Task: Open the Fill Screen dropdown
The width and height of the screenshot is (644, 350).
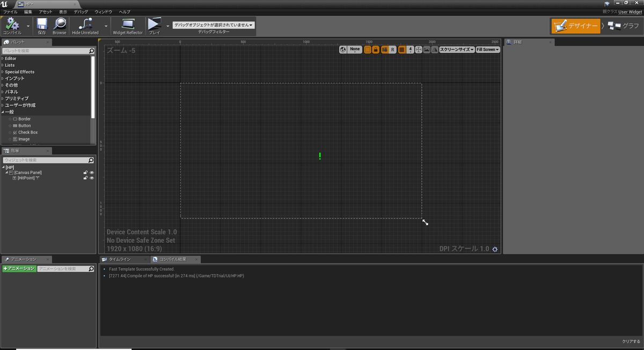Action: tap(488, 49)
